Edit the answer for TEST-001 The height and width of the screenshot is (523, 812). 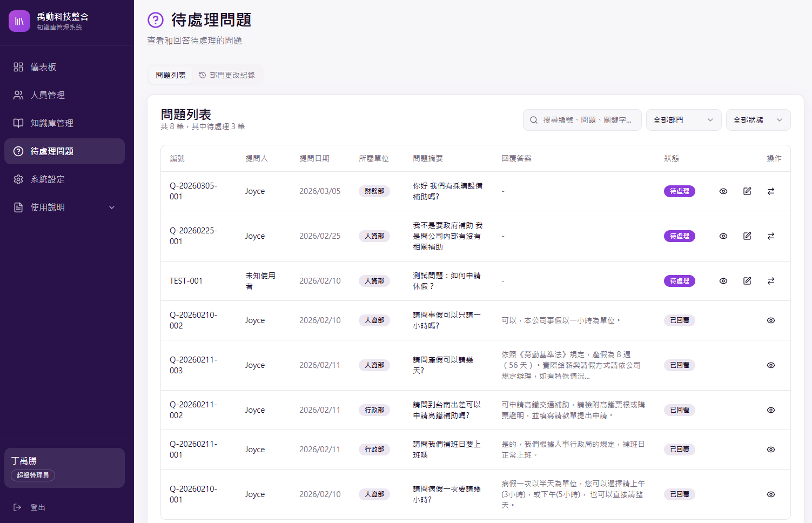(x=747, y=281)
